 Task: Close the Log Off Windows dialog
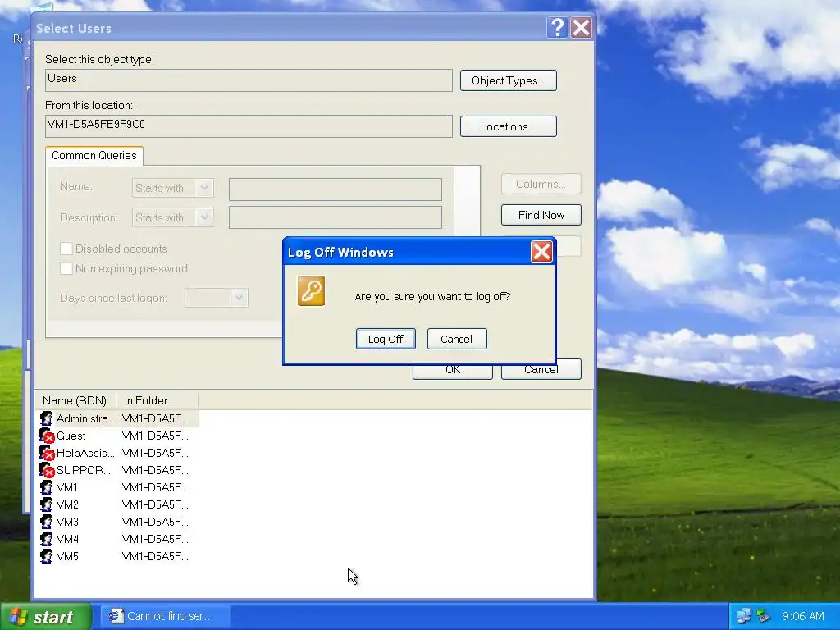(541, 251)
